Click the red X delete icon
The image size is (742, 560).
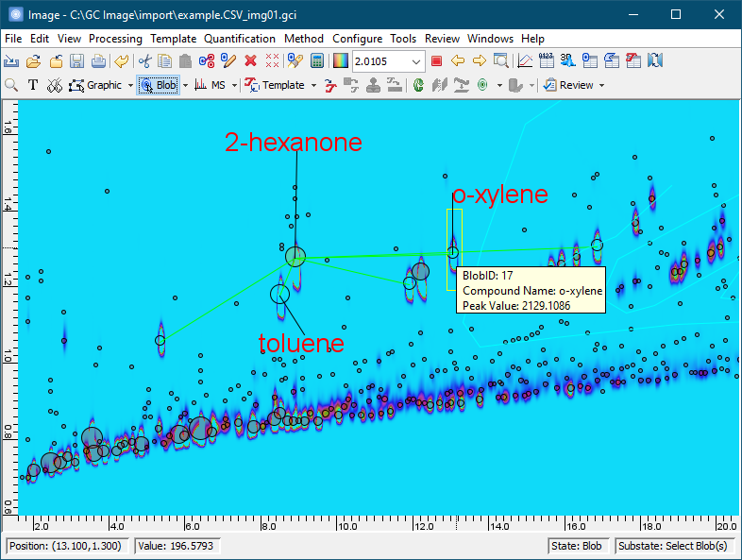(250, 61)
